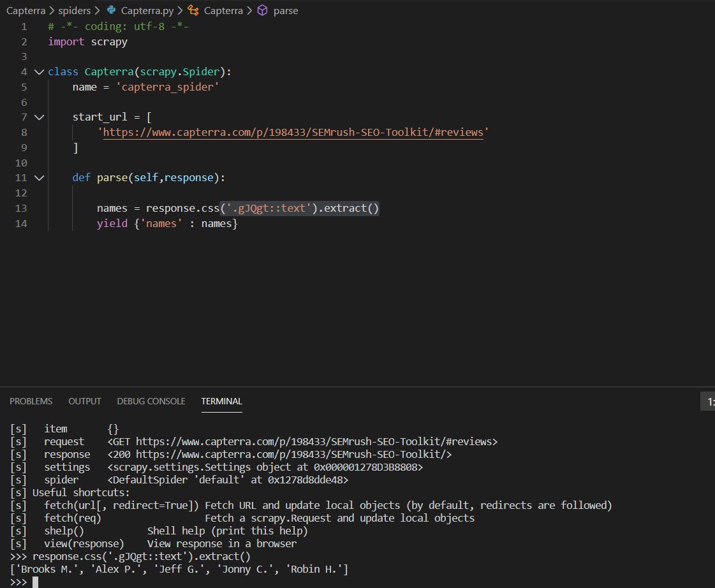Click the 'fetch(req)' terminal line
715x588 pixels.
click(73, 518)
